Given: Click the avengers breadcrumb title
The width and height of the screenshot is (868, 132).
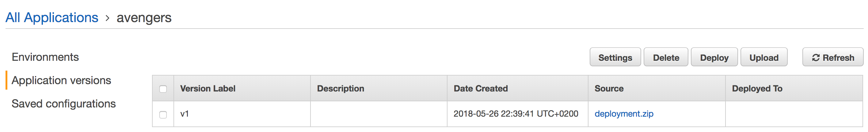Looking at the screenshot, I should (144, 17).
